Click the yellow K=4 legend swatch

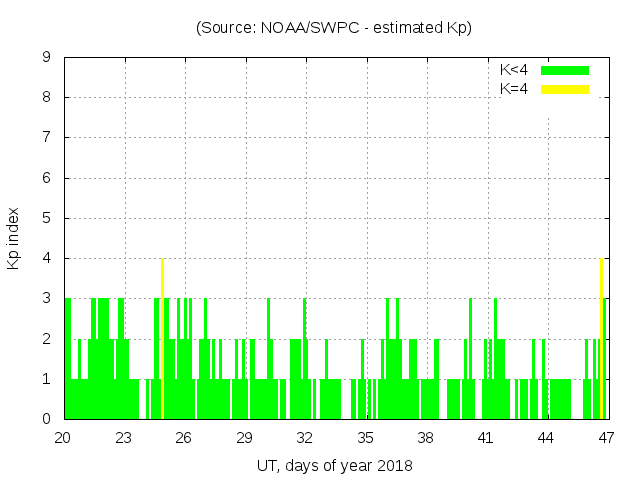pyautogui.click(x=565, y=89)
